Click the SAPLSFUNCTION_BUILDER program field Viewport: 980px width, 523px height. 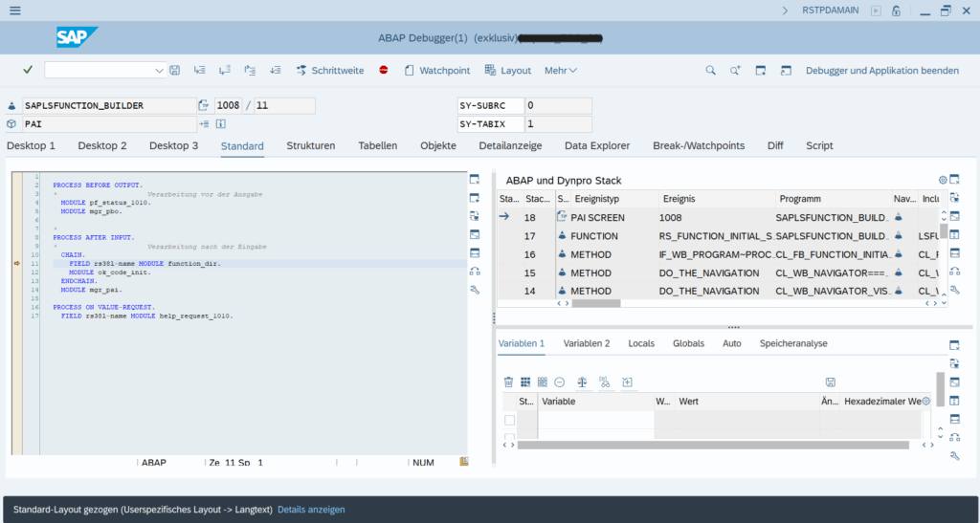coord(109,105)
